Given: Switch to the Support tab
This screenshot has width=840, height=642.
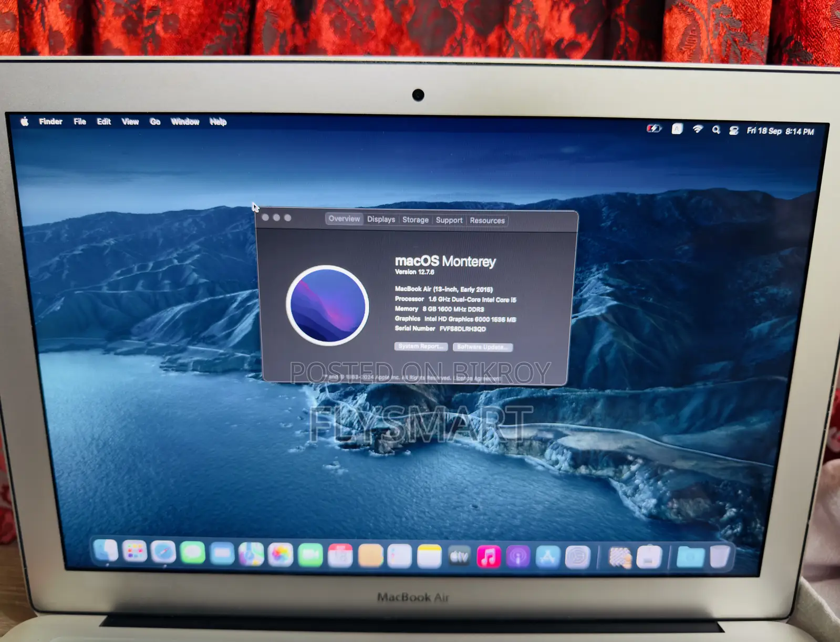Looking at the screenshot, I should (x=449, y=220).
